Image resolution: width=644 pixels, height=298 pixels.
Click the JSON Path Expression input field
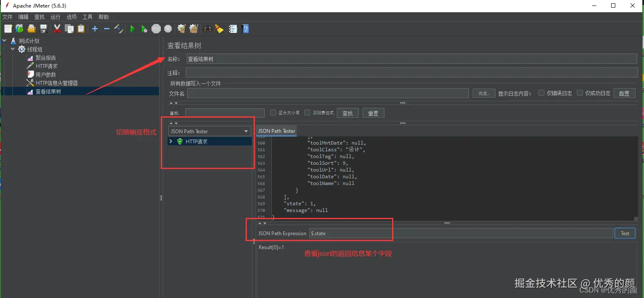pos(461,233)
